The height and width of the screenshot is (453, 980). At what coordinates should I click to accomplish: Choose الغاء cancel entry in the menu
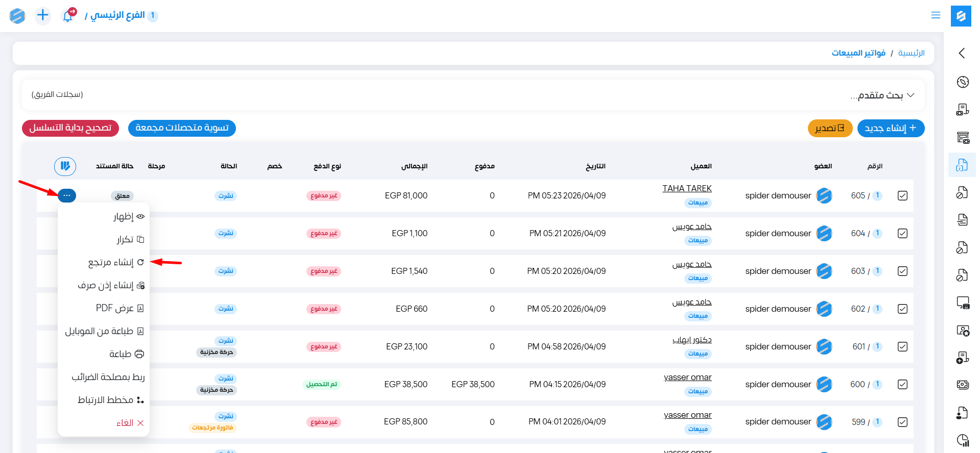[104, 423]
